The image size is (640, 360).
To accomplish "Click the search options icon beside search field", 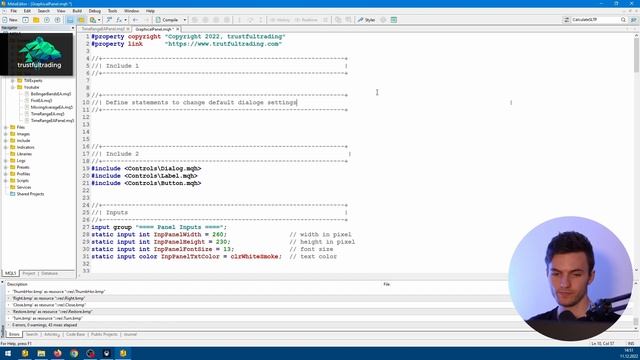I will pos(566,20).
